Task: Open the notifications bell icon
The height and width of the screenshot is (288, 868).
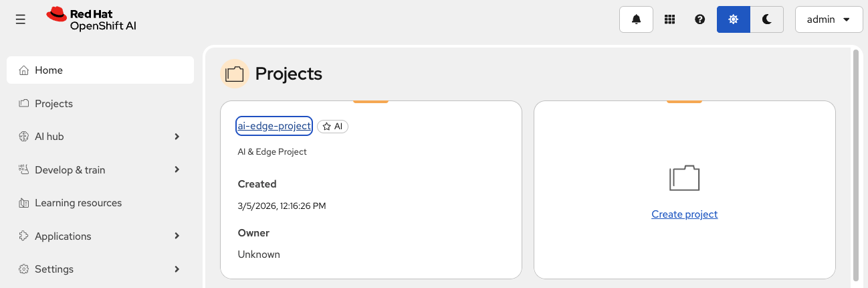Action: pos(636,19)
